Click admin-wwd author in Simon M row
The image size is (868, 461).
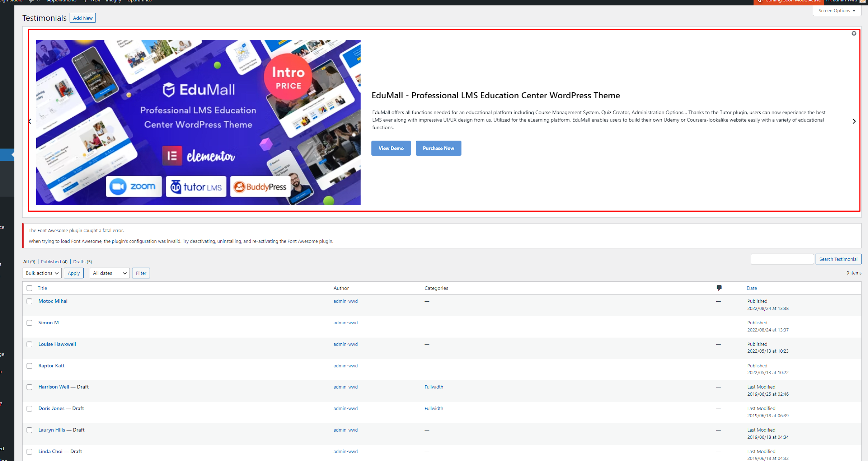346,323
